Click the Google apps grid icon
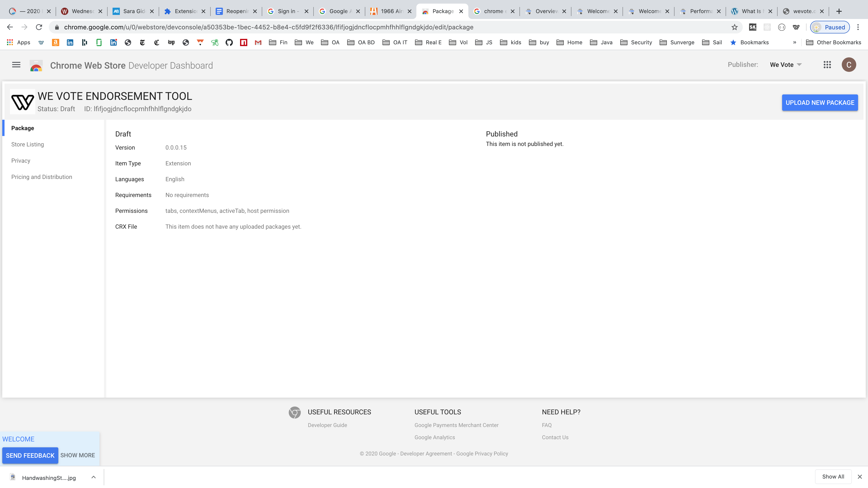Image resolution: width=868 pixels, height=488 pixels. (x=827, y=65)
